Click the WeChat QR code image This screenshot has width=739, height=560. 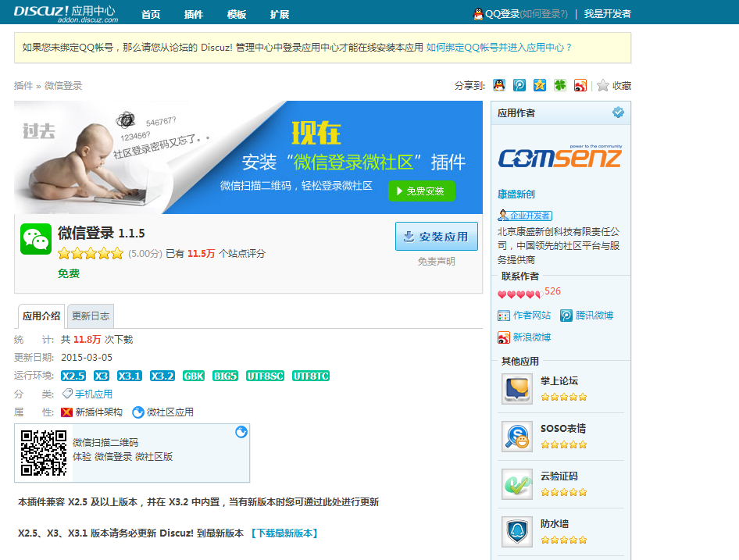point(44,453)
